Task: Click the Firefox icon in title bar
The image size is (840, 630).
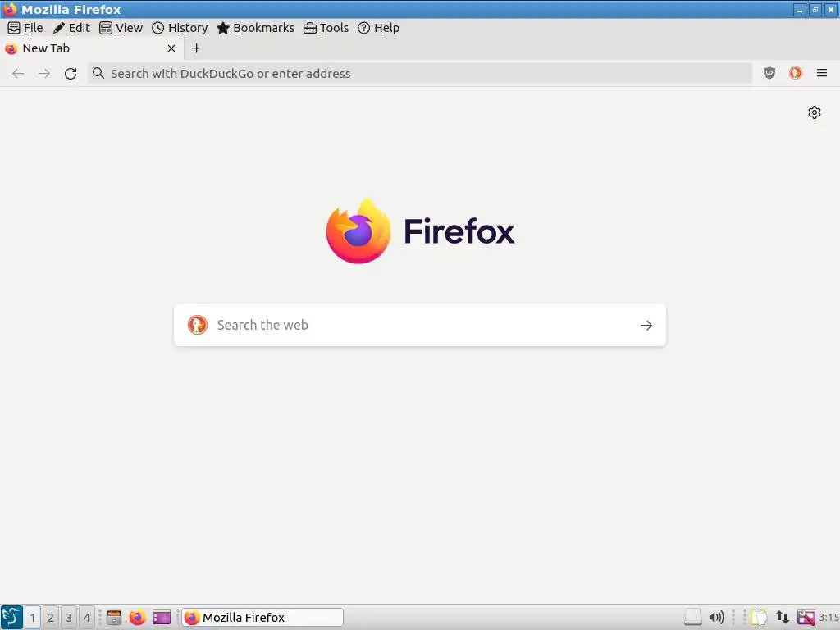Action: tap(10, 9)
